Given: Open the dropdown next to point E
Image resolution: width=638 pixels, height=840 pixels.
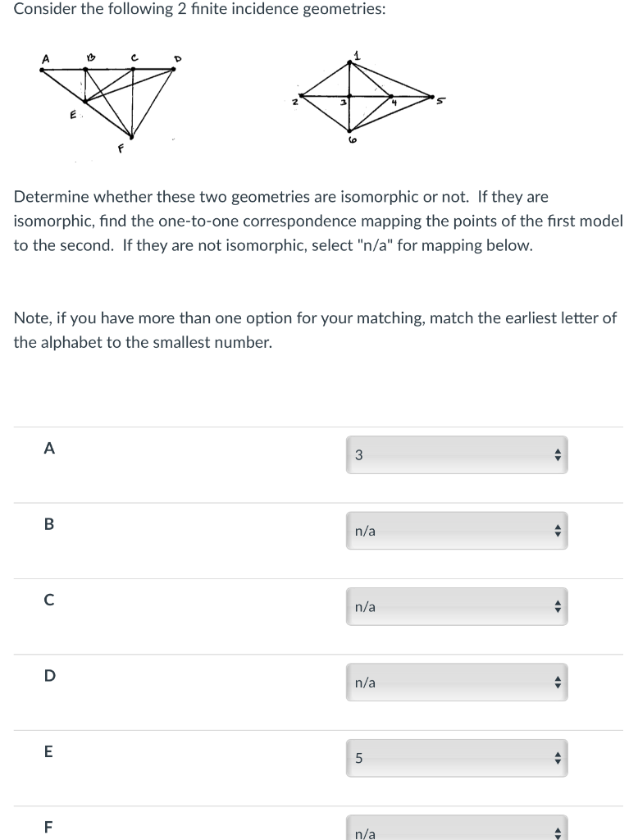Looking at the screenshot, I should [456, 758].
